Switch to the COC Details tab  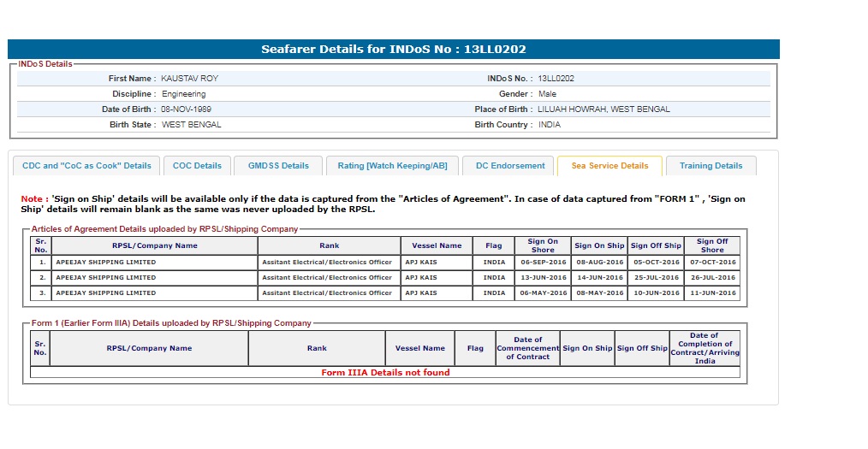[x=197, y=166]
